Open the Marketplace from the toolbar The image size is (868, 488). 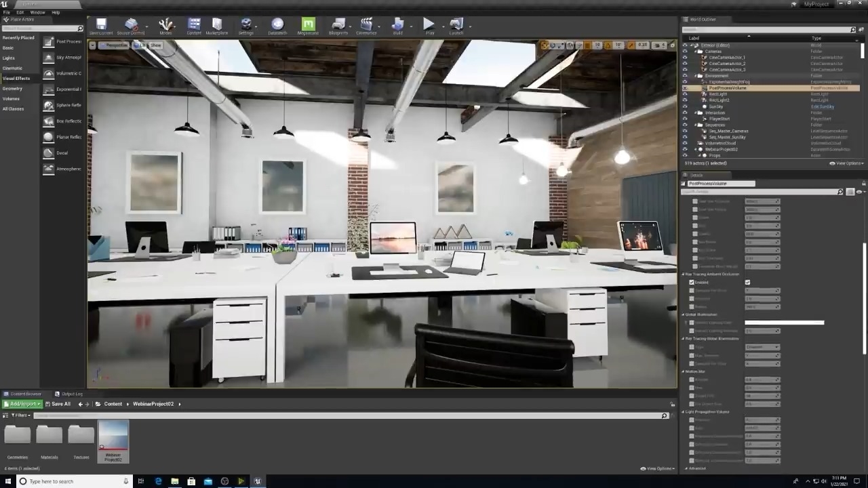(x=217, y=26)
